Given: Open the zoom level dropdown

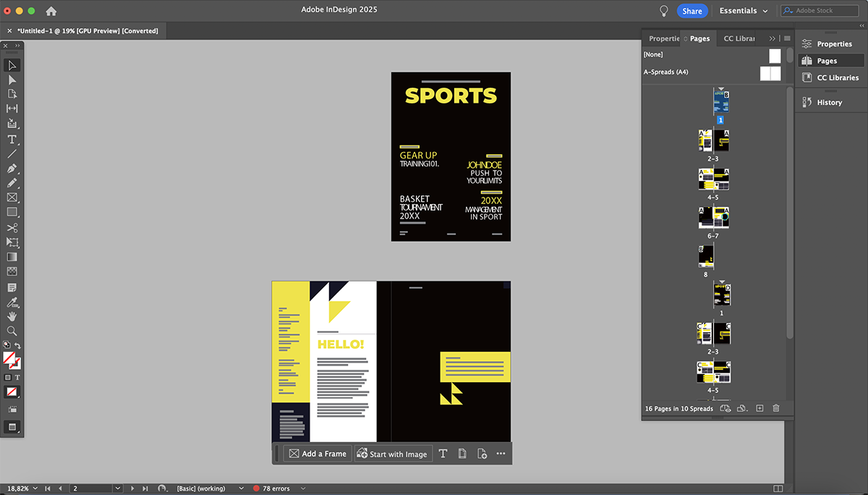Looking at the screenshot, I should pyautogui.click(x=35, y=488).
